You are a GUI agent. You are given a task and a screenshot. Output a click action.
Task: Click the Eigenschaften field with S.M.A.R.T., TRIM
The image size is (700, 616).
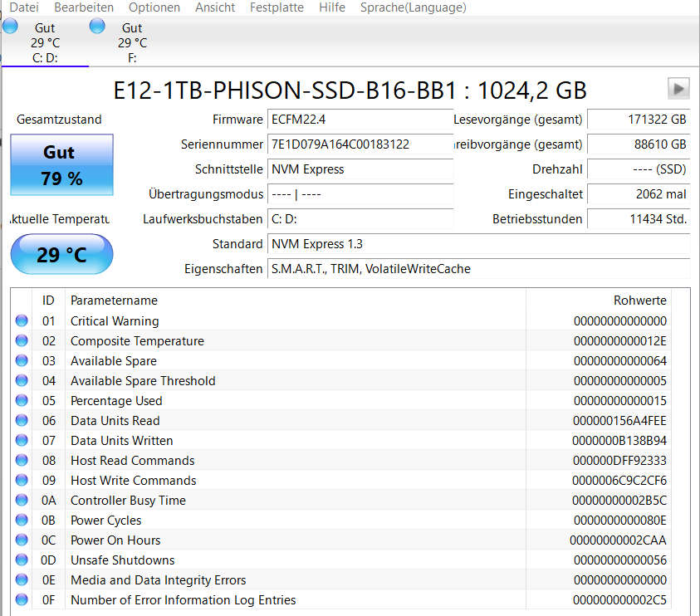[478, 269]
